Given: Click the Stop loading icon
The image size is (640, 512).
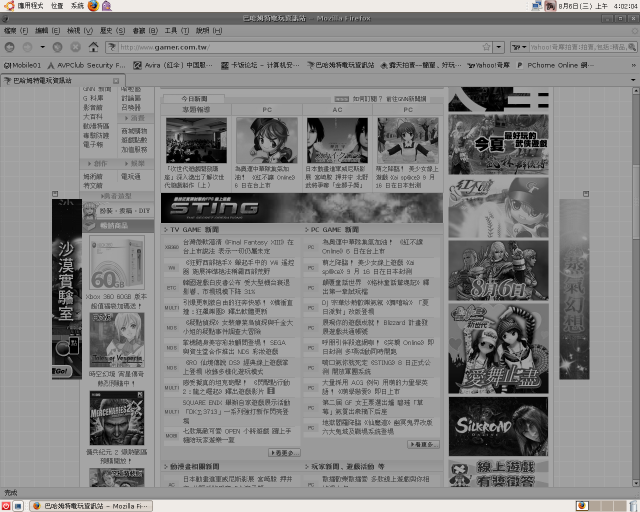Looking at the screenshot, I should click(x=76, y=47).
